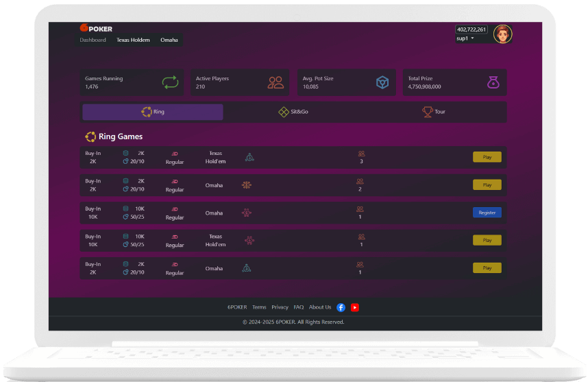This screenshot has width=588, height=382.
Task: Open the YouTube icon link in footer
Action: pos(355,307)
